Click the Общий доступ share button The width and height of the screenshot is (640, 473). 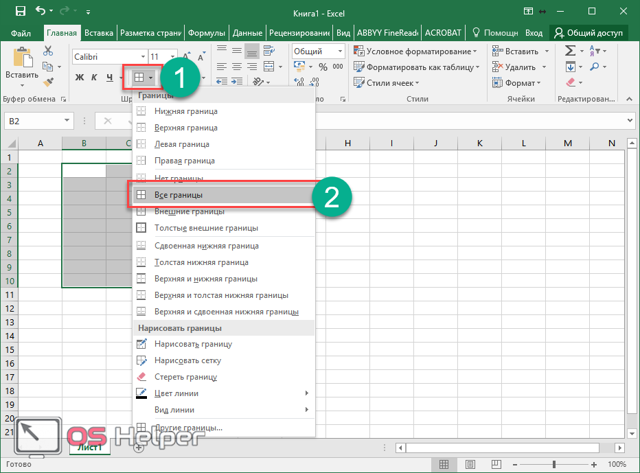point(588,33)
